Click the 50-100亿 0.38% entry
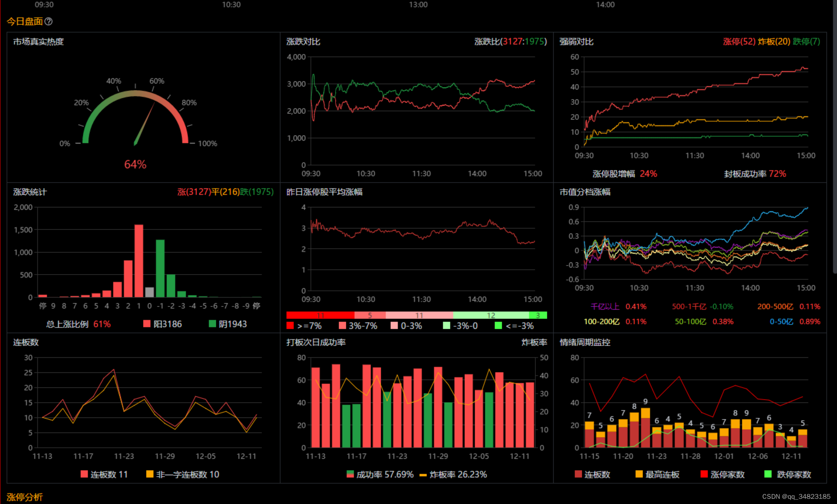The image size is (837, 504). [704, 322]
